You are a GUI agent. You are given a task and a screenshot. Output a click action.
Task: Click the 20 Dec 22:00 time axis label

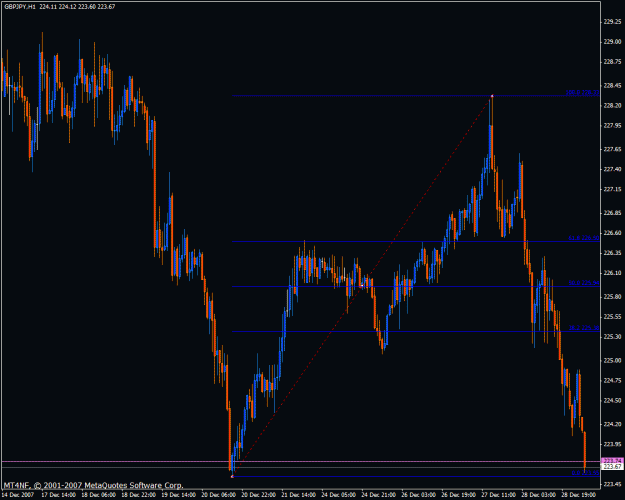(259, 495)
